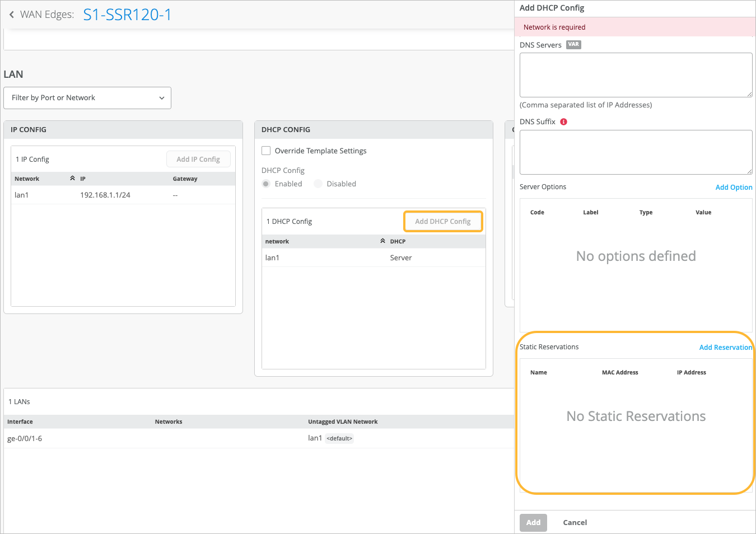This screenshot has height=534, width=756.
Task: Toggle Override Template Settings checkbox
Action: [267, 151]
